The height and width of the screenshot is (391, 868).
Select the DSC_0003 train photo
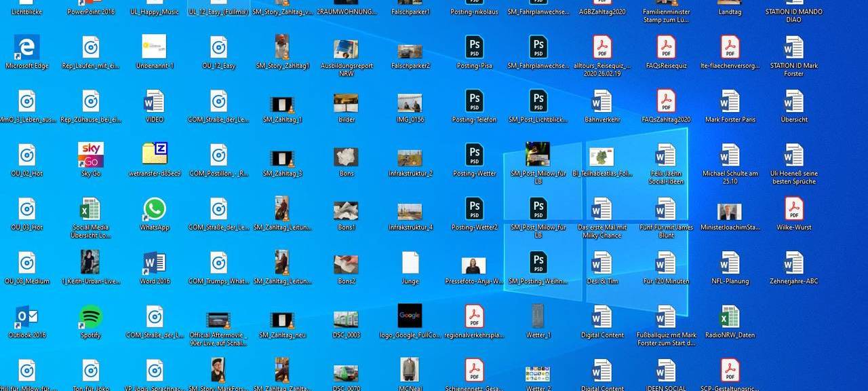[x=345, y=316]
